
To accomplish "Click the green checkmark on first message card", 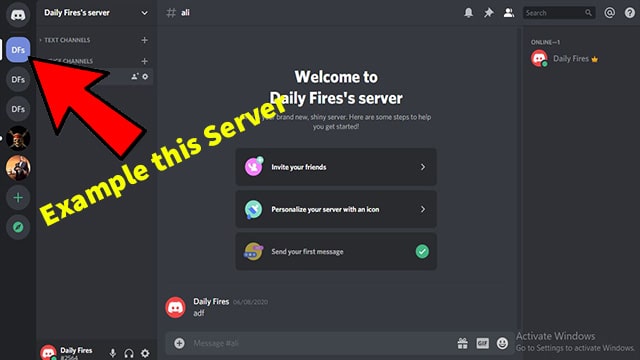I will [422, 251].
